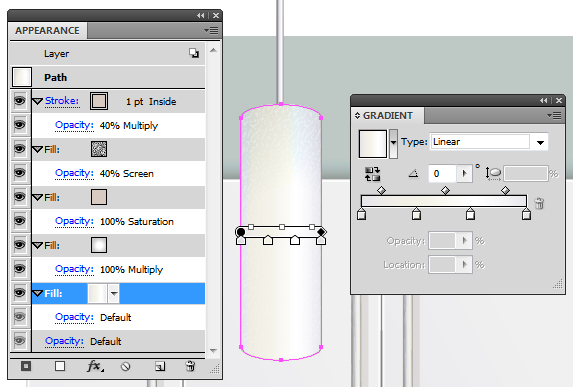Screen dimensions: 573x387
Task: Click Appearance panel scroll down arrow
Action: (x=213, y=350)
